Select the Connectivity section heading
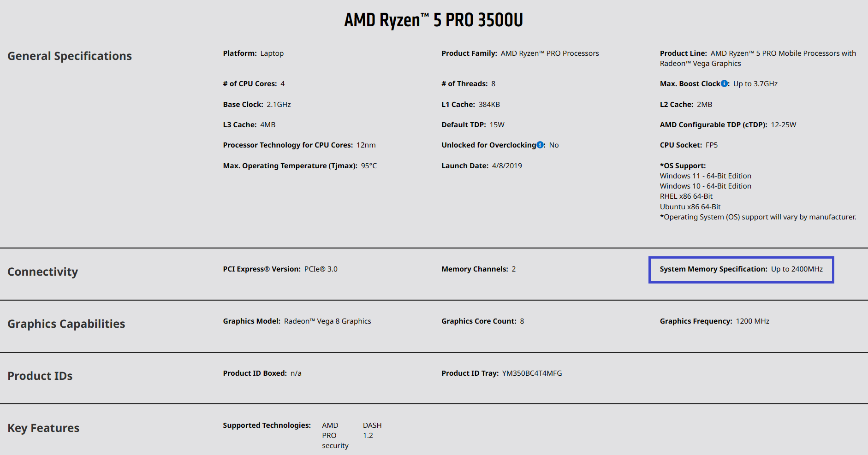This screenshot has height=455, width=868. pos(43,272)
